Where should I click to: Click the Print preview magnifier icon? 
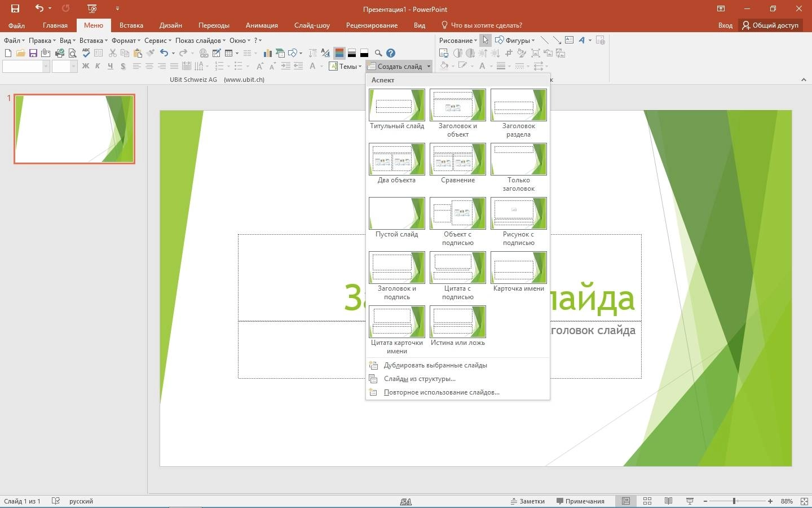(x=72, y=53)
